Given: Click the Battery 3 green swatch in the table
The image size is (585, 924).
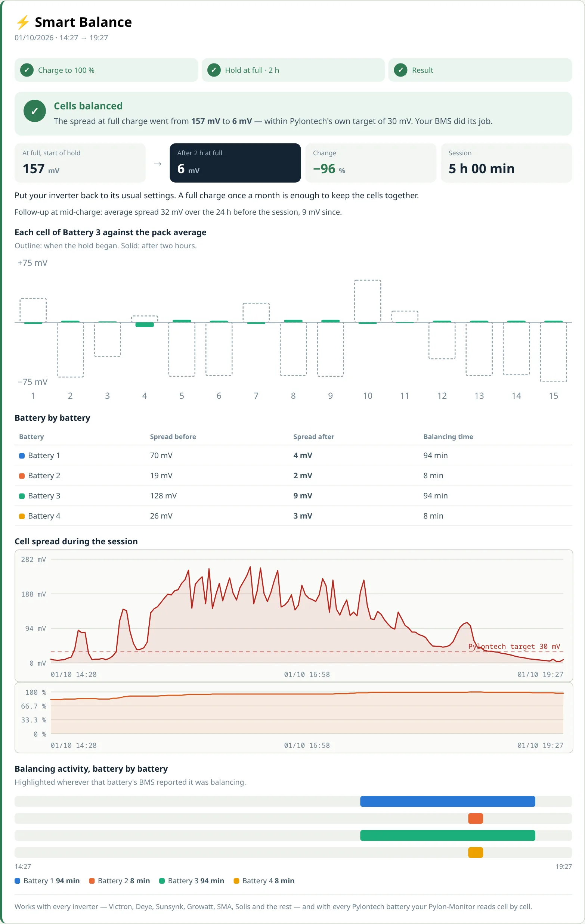Looking at the screenshot, I should [x=22, y=496].
